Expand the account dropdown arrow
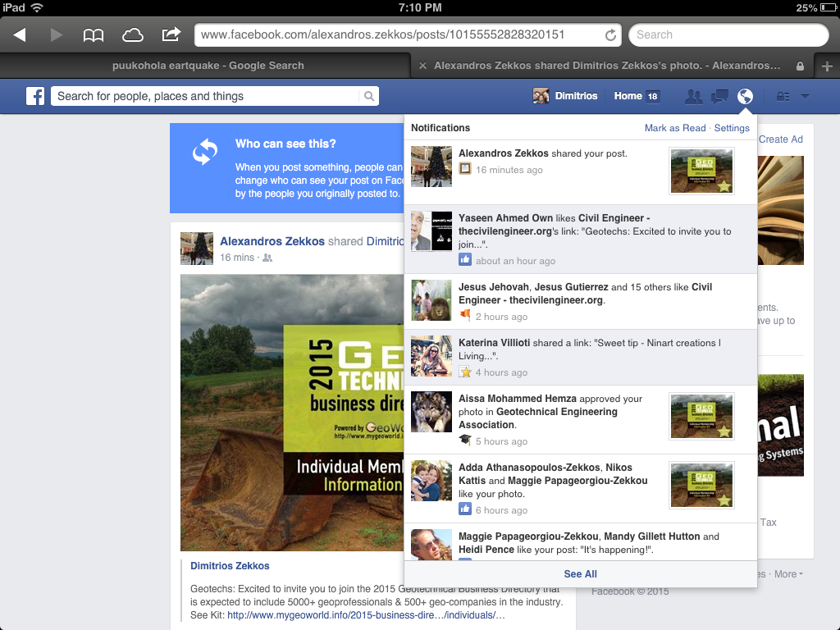 (x=805, y=97)
